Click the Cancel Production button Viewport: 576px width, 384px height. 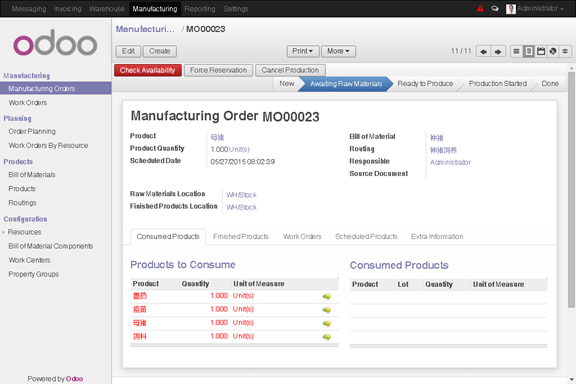(x=290, y=70)
